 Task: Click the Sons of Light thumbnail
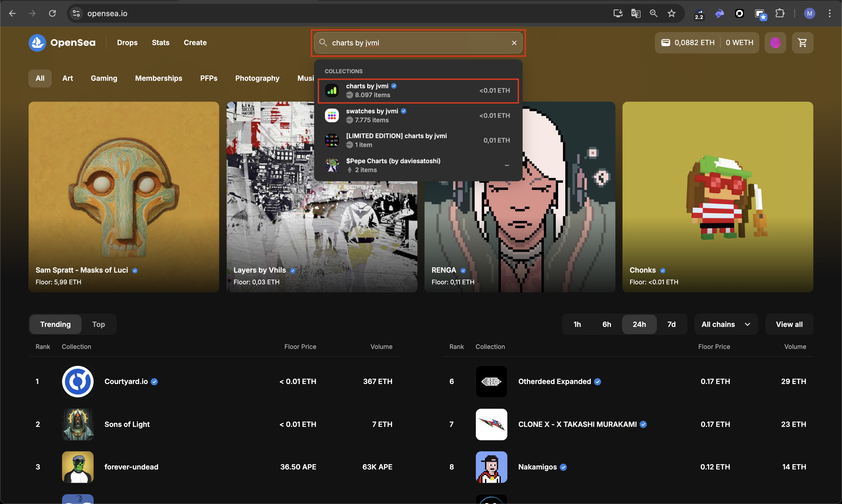click(78, 424)
